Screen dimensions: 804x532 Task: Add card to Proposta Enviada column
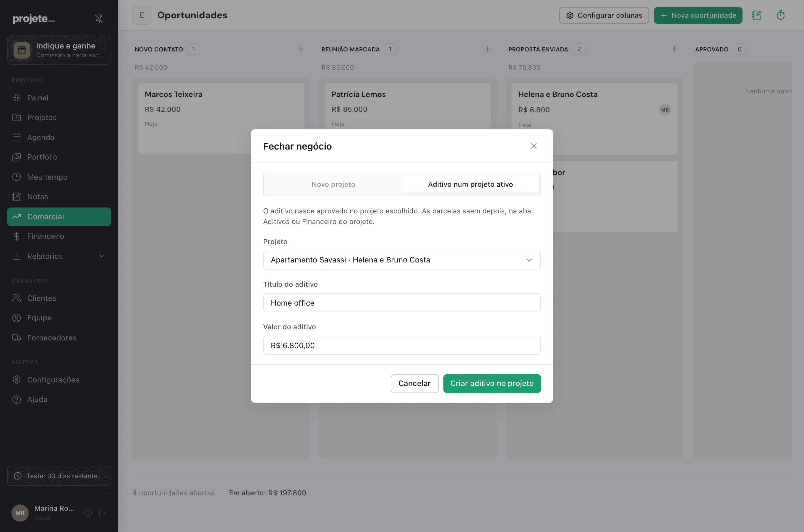[675, 49]
